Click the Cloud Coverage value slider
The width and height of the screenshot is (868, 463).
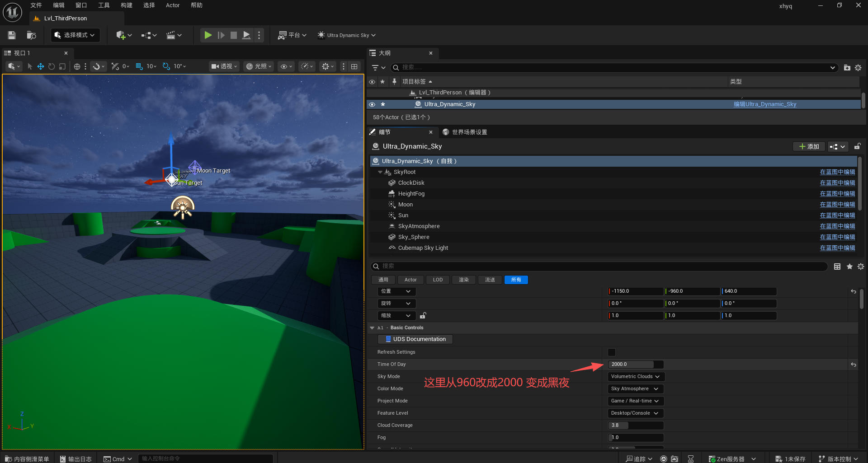click(x=636, y=426)
